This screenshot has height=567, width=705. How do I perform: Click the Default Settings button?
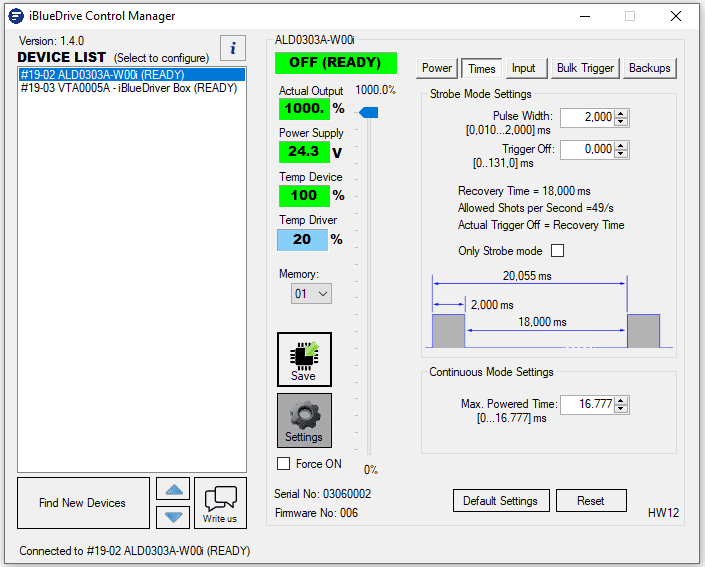(x=500, y=501)
